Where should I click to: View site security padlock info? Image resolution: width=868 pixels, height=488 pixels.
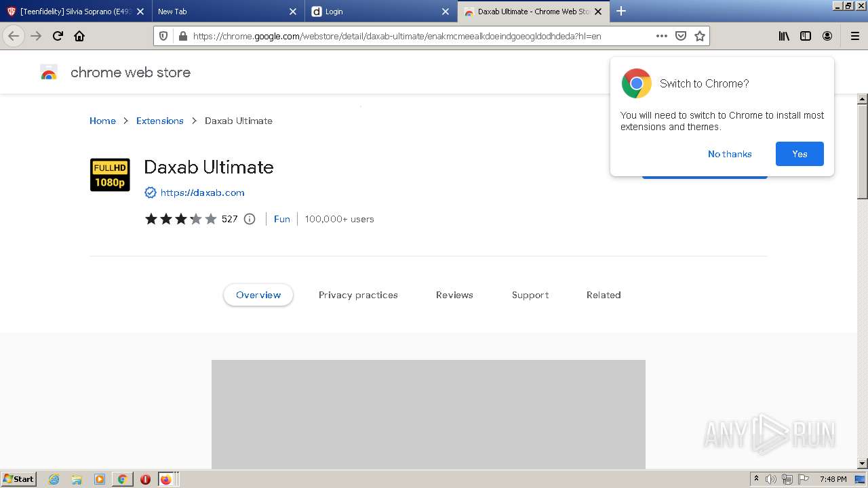point(182,36)
